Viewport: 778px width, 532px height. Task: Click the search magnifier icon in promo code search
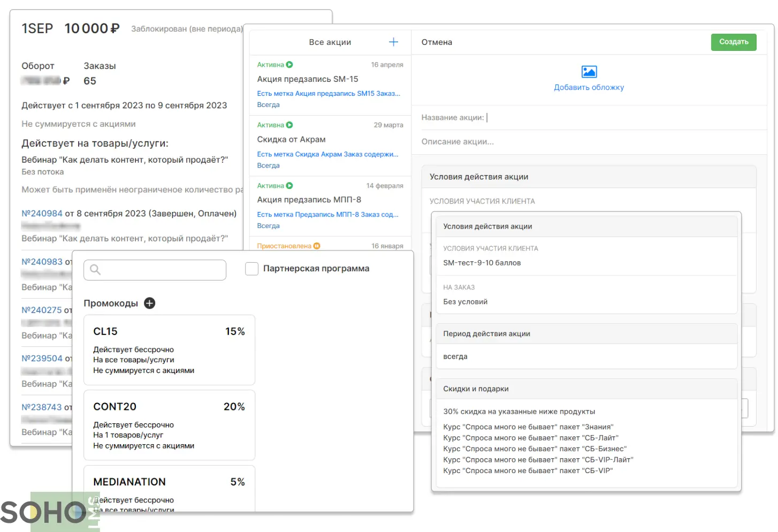[95, 270]
